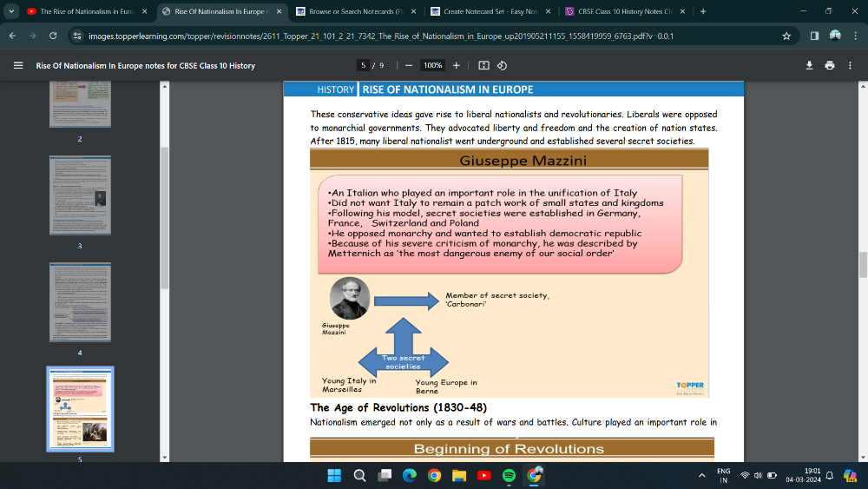This screenshot has height=489, width=868.
Task: Switch to Create Notecard Set tab
Action: coord(486,11)
